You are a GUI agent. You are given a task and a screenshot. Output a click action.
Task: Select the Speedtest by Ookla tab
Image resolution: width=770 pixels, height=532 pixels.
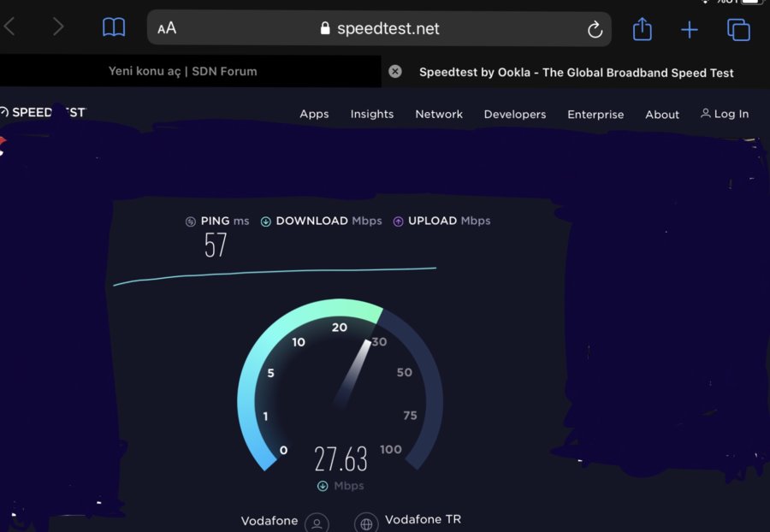(x=576, y=72)
